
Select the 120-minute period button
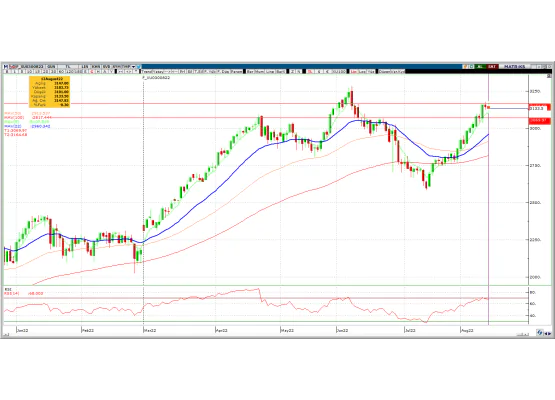click(x=70, y=71)
